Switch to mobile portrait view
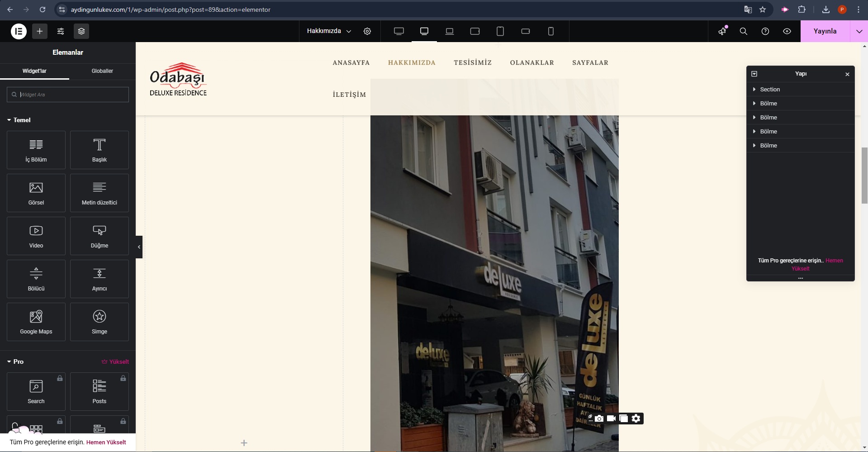 551,31
